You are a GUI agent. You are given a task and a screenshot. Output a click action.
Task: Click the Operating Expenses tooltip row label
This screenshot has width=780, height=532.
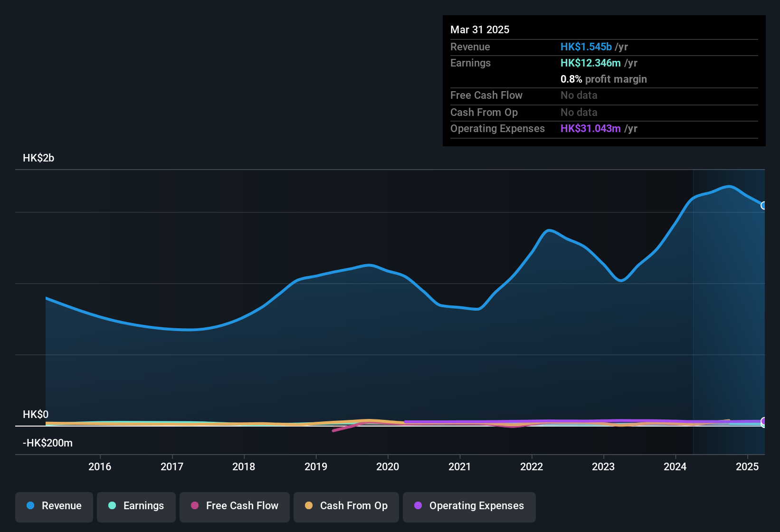point(497,128)
